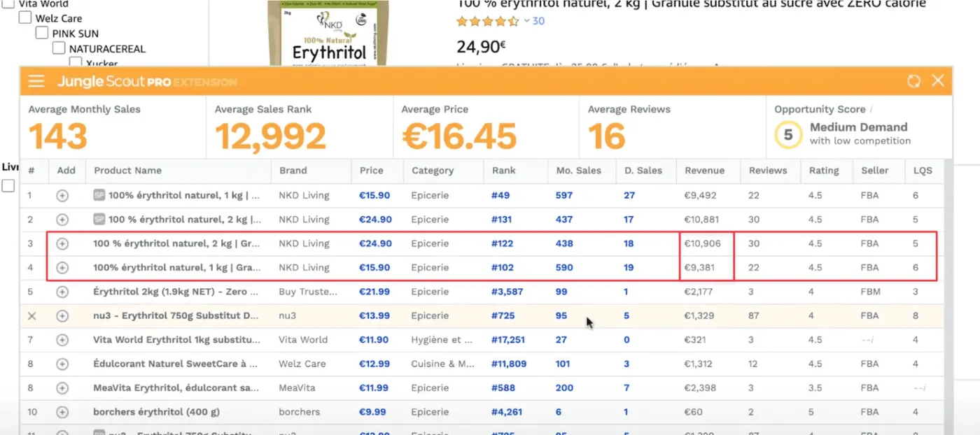Add the borchers érythritol (400 g) product
Screen dimensions: 980x435
click(62, 412)
